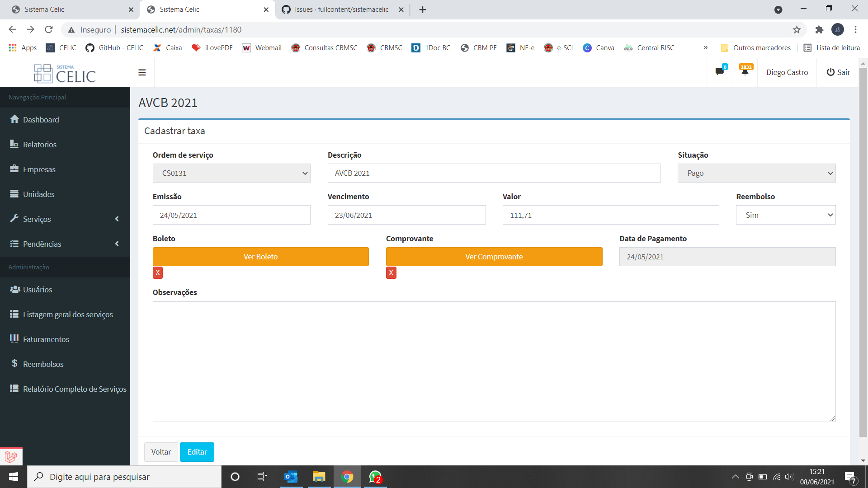Open the Dashboard from the sidebar
Image resolution: width=868 pixels, height=488 pixels.
click(x=41, y=119)
